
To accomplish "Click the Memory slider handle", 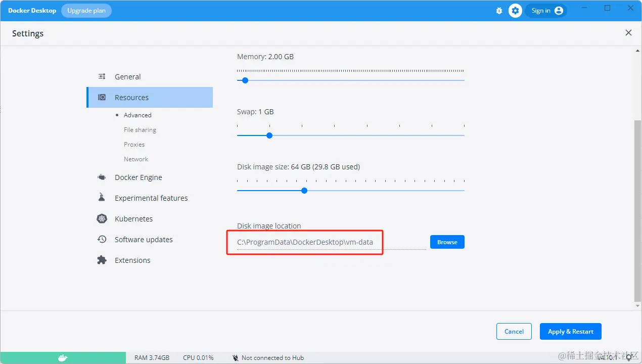I will point(245,80).
